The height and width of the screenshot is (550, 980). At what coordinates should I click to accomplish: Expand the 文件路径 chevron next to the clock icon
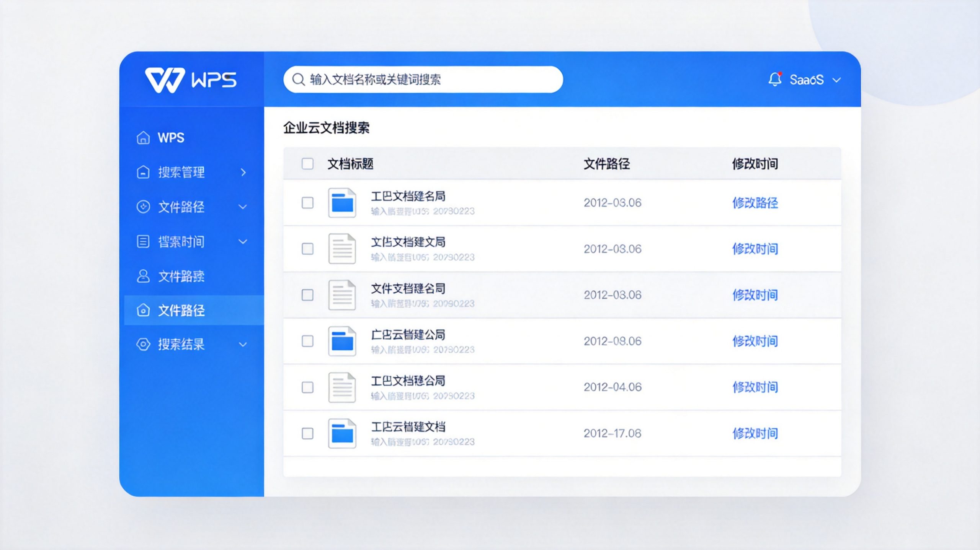pos(243,207)
